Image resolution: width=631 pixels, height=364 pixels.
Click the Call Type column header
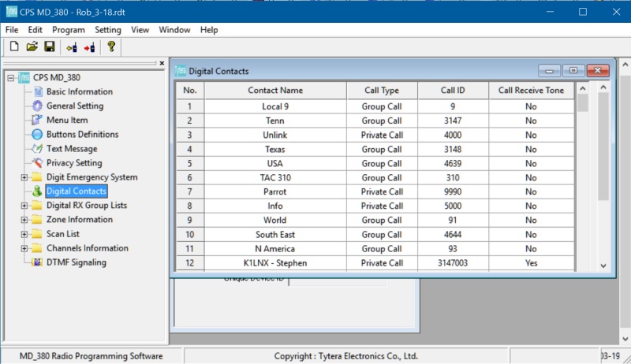click(382, 91)
